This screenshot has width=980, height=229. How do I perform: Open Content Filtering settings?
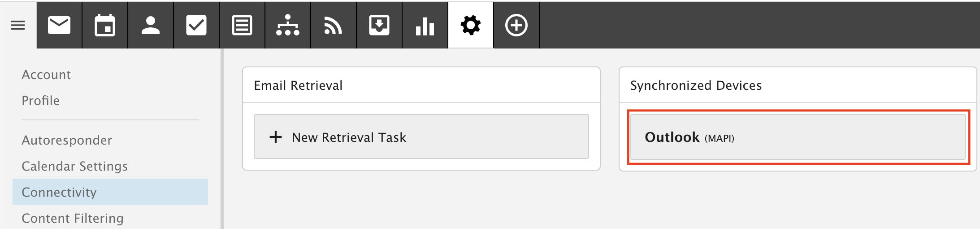73,218
